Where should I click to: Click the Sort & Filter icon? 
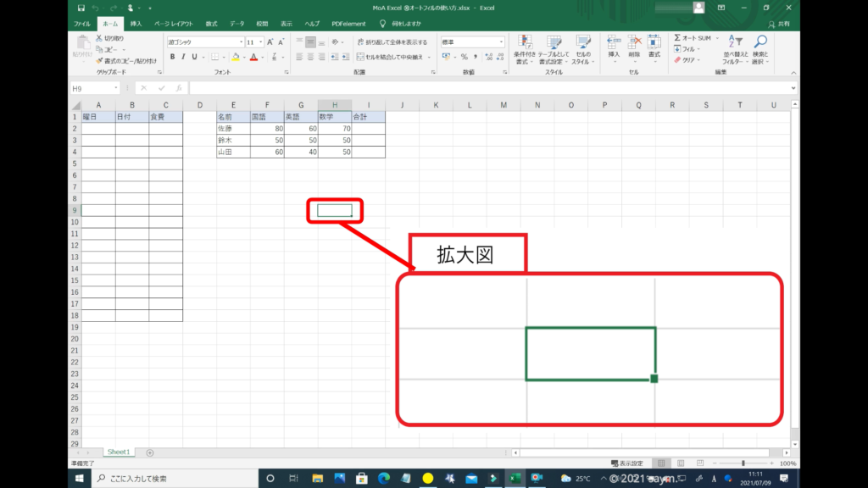732,42
